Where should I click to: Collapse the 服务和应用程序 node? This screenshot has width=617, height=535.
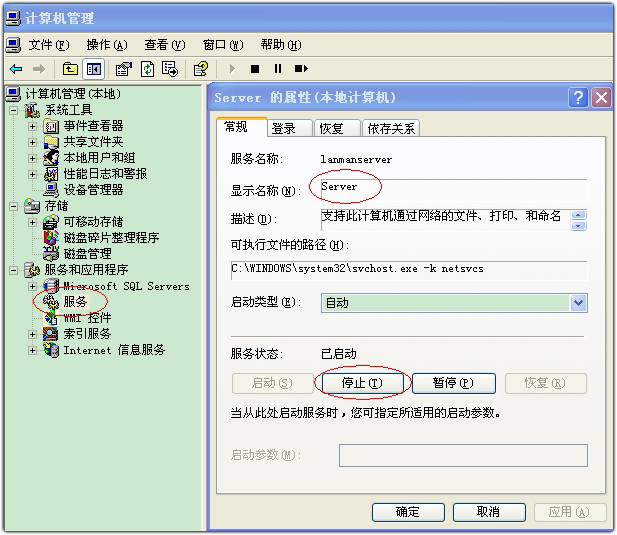tap(13, 270)
